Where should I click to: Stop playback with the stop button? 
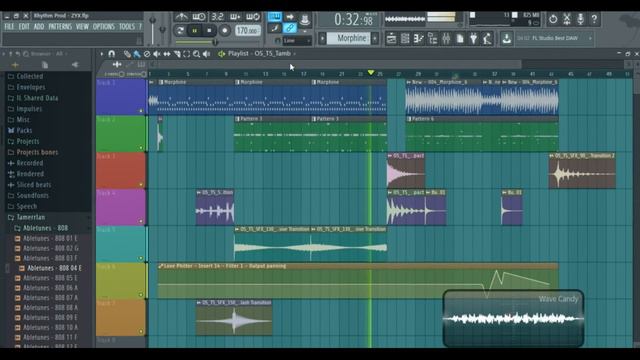pos(209,31)
